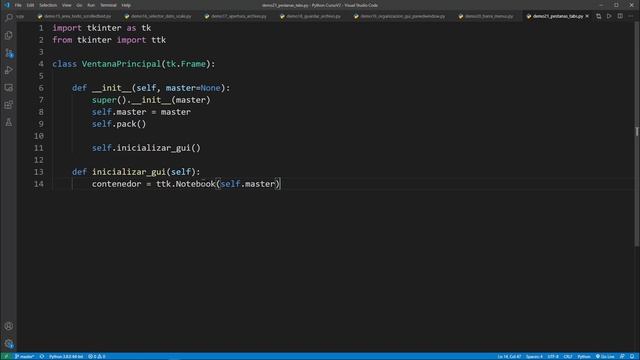Open the Selection menu
Screen dimensions: 640x360
(48, 5)
